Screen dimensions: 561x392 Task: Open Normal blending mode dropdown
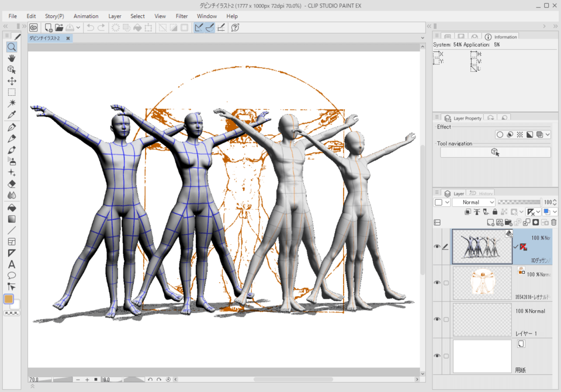coord(474,202)
